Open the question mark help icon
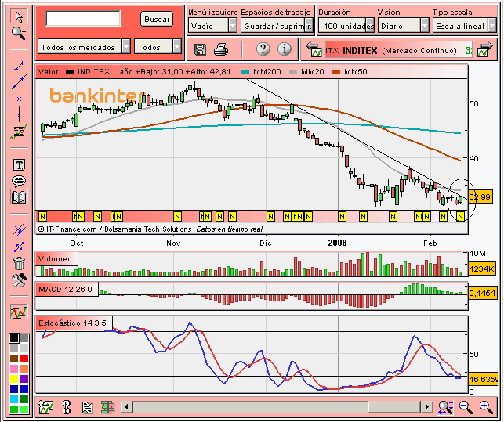This screenshot has height=422, width=504. [263, 49]
